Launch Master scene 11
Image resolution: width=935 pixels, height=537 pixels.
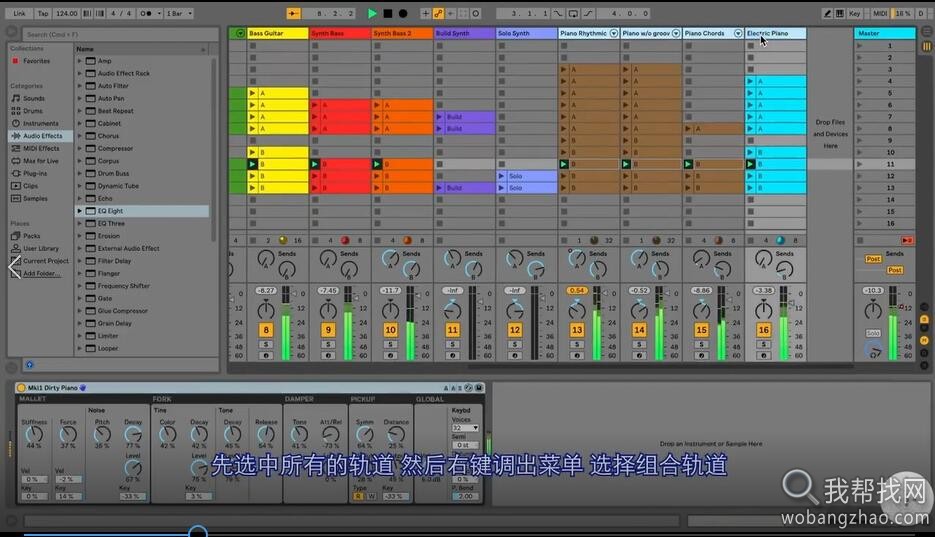pyautogui.click(x=859, y=164)
